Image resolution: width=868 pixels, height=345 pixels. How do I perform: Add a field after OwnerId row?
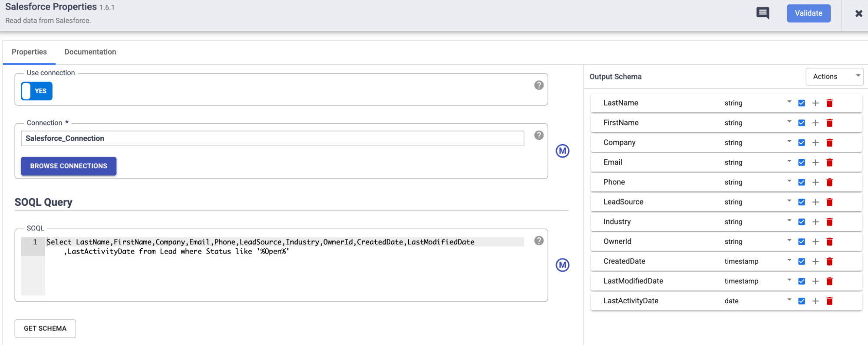coord(815,242)
